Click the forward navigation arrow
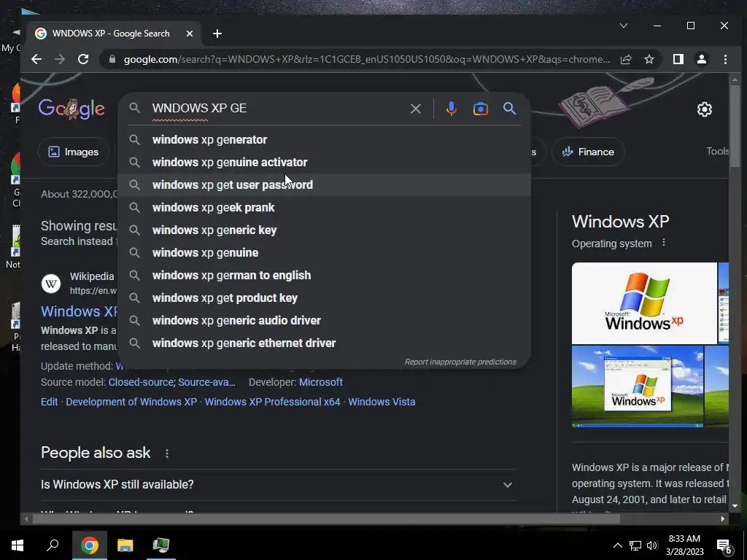Image resolution: width=747 pixels, height=560 pixels. click(60, 59)
